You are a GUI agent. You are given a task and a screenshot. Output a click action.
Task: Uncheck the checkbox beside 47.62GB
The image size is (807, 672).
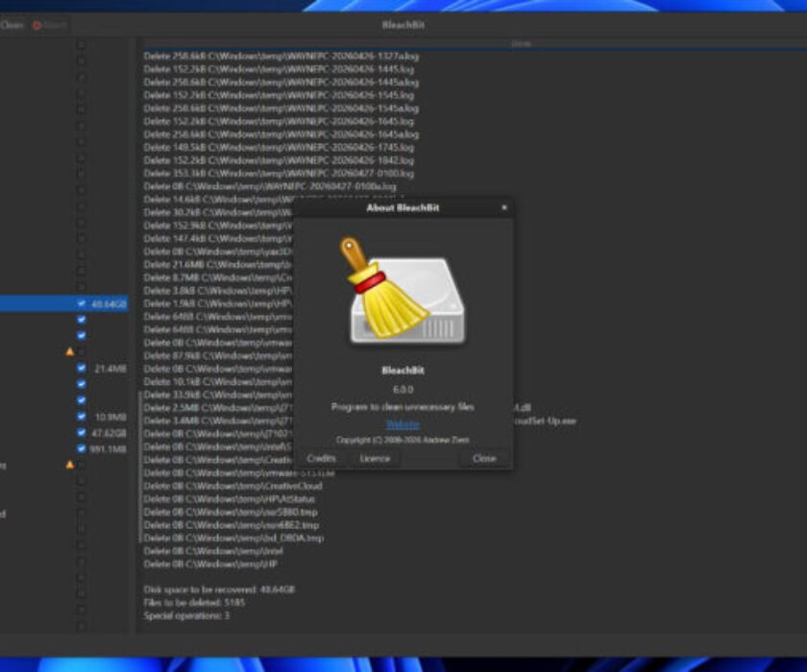click(x=82, y=432)
